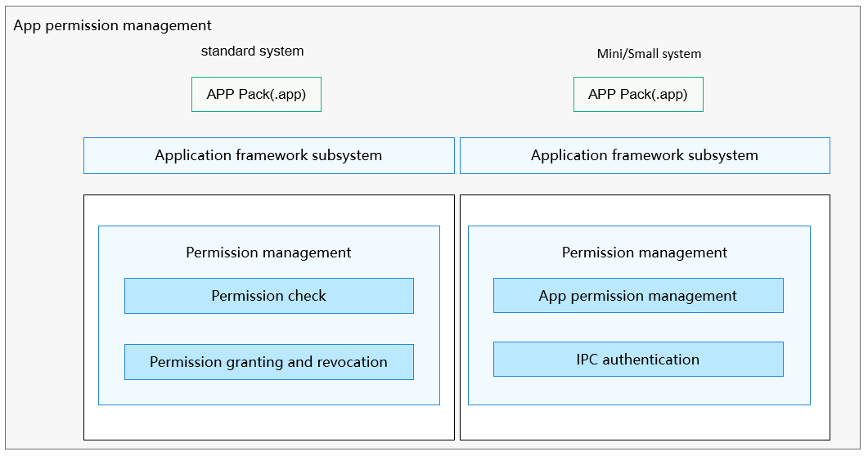
Task: Click the App permission management diagram title
Action: click(x=112, y=25)
